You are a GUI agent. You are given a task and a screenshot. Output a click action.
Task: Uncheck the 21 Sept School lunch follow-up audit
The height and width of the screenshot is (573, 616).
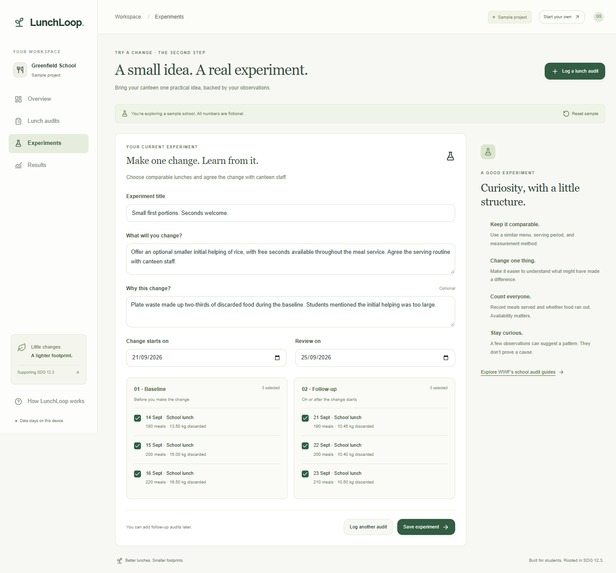[x=305, y=418]
